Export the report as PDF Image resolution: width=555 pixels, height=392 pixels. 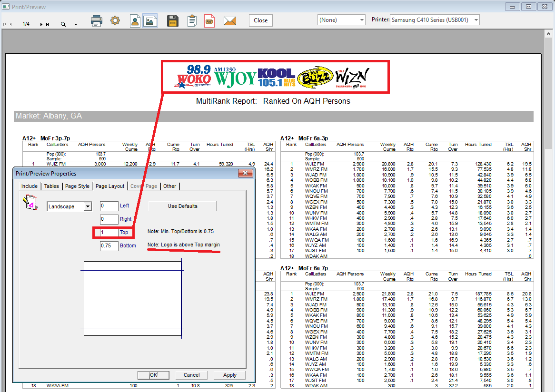point(209,21)
